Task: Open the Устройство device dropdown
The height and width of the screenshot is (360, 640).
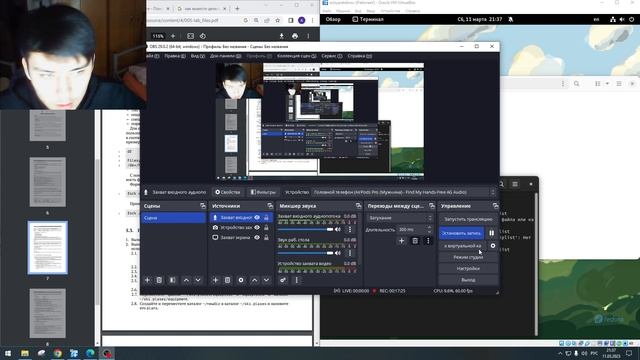Action: pyautogui.click(x=404, y=192)
